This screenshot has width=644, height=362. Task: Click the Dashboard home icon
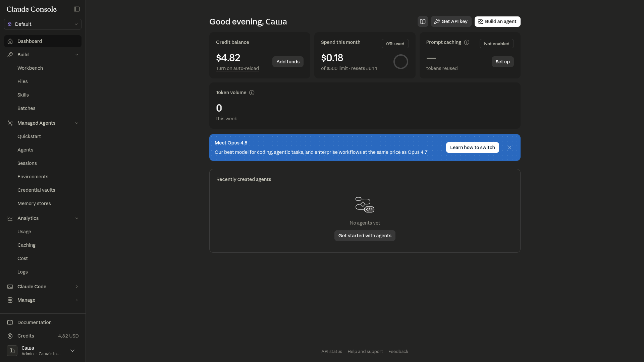[10, 41]
